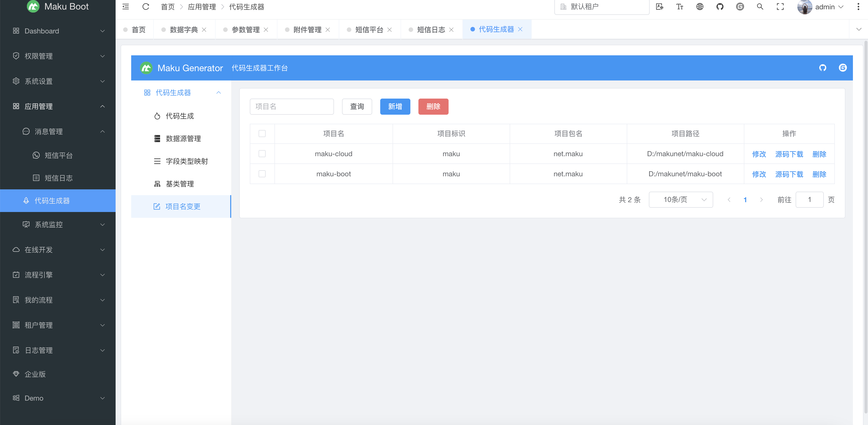Viewport: 868px width, 425px height.
Task: Open the 10条/页 page size dropdown
Action: 681,200
